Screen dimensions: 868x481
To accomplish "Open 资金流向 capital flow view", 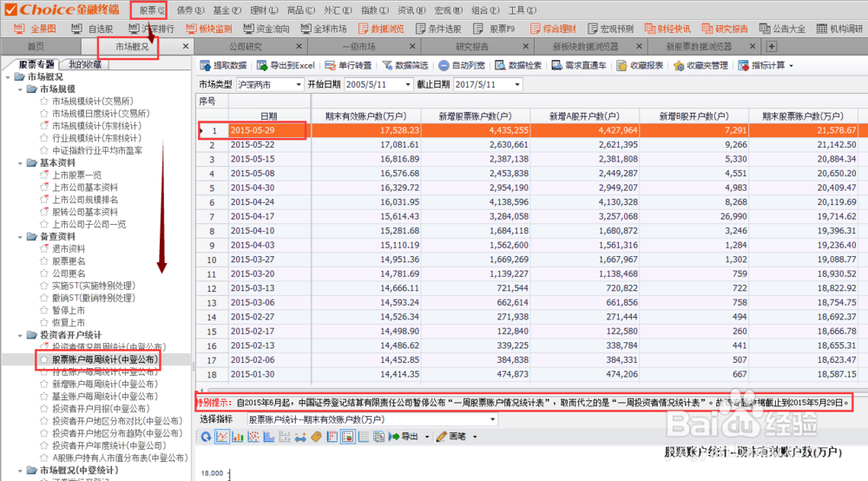I will 266,29.
